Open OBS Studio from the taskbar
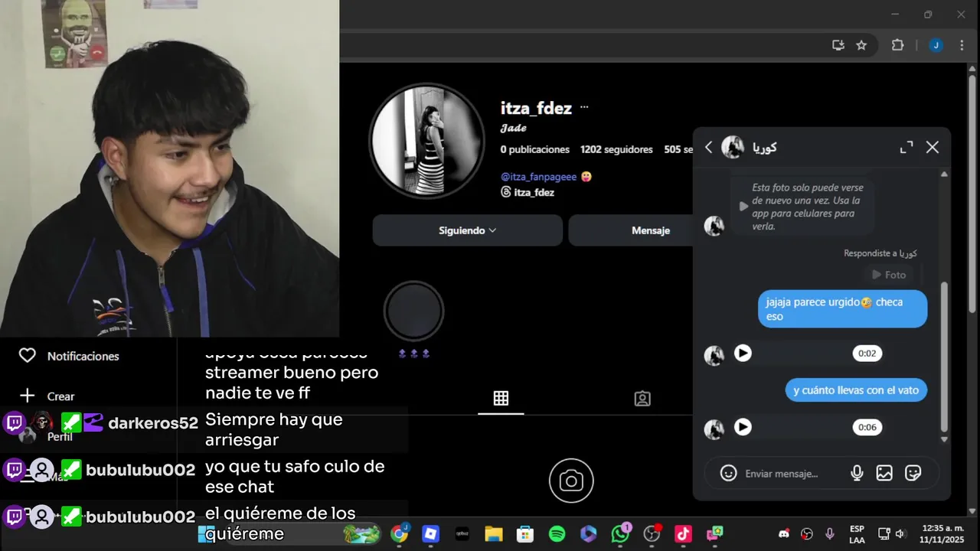 click(x=652, y=533)
